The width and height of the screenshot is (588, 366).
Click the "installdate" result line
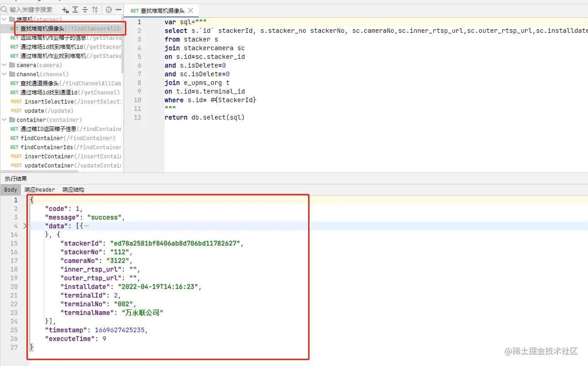131,287
